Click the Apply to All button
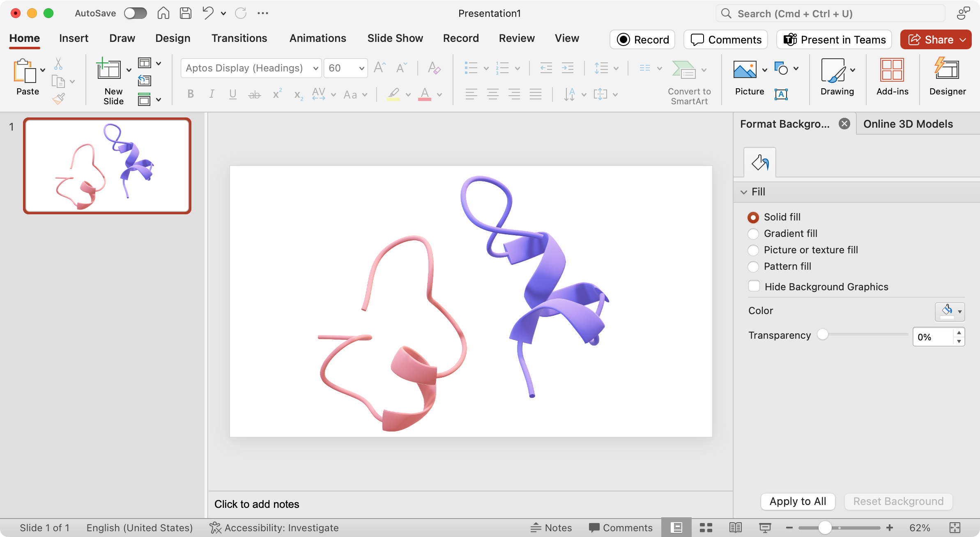980x537 pixels. 797,501
